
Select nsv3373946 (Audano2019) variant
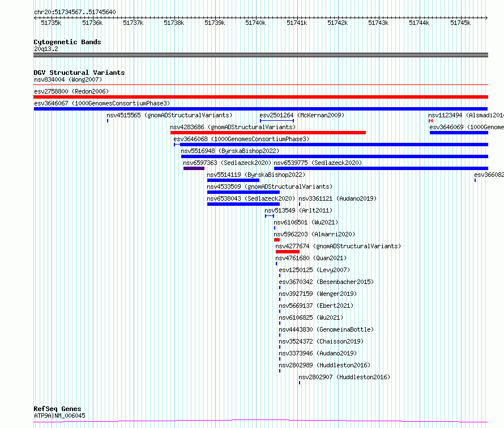(318, 353)
